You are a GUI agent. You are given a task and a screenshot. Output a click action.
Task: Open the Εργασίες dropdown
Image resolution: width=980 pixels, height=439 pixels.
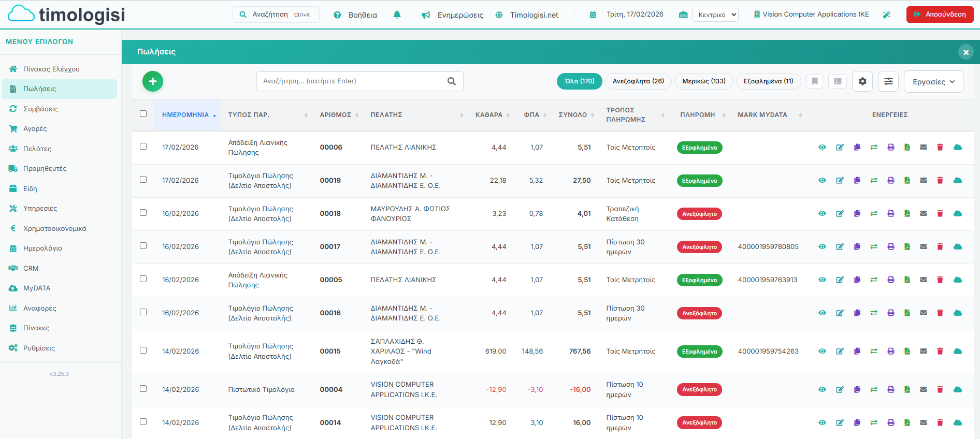click(933, 82)
